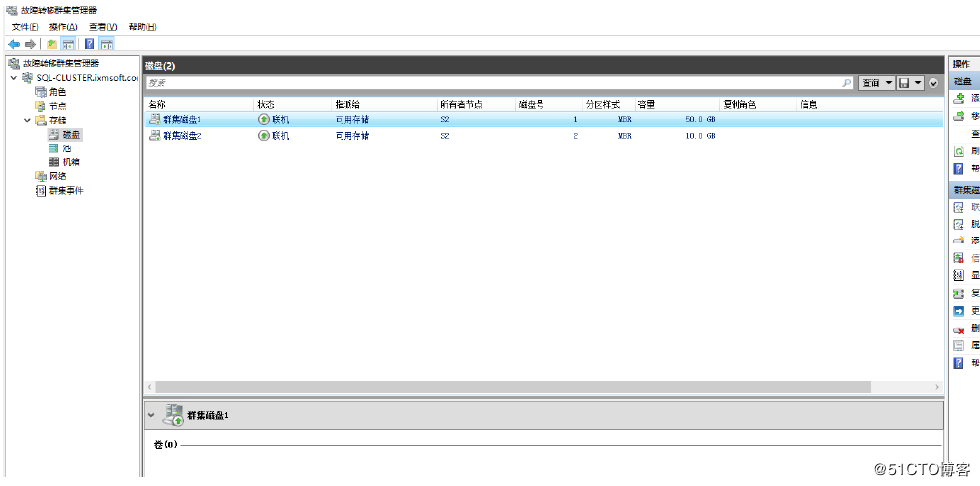This screenshot has height=486, width=980.
Task: Click the large 群集磁盘1 icon in detail pane
Action: [173, 414]
